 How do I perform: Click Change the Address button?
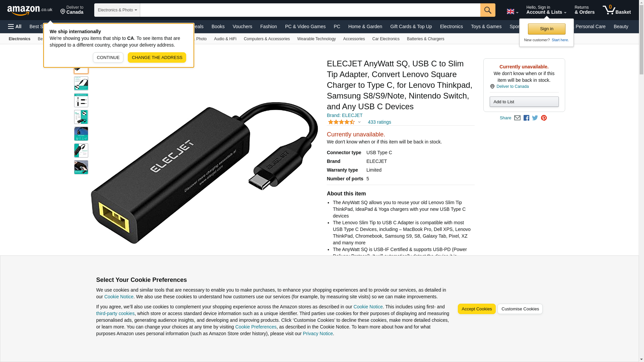157,57
